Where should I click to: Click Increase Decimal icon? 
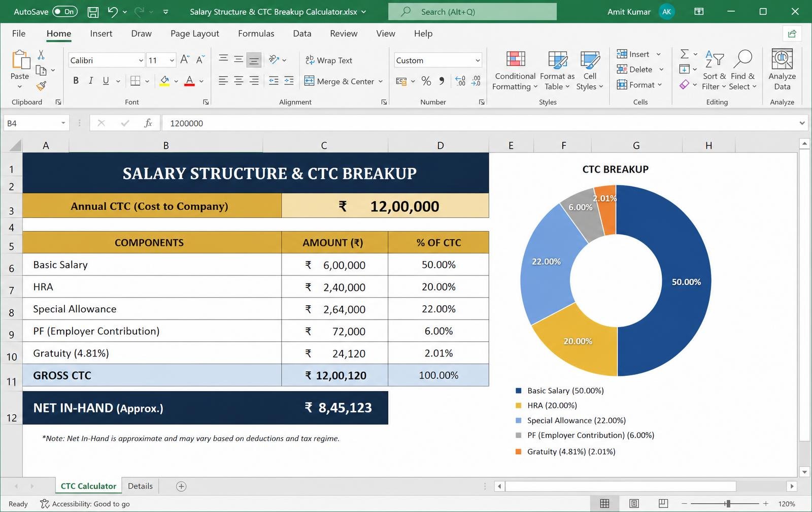pyautogui.click(x=460, y=81)
